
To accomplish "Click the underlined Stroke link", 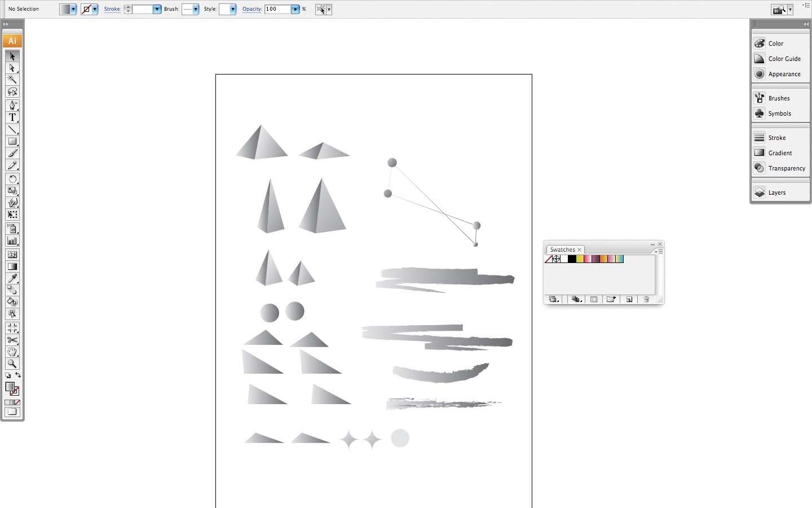I will coord(112,9).
